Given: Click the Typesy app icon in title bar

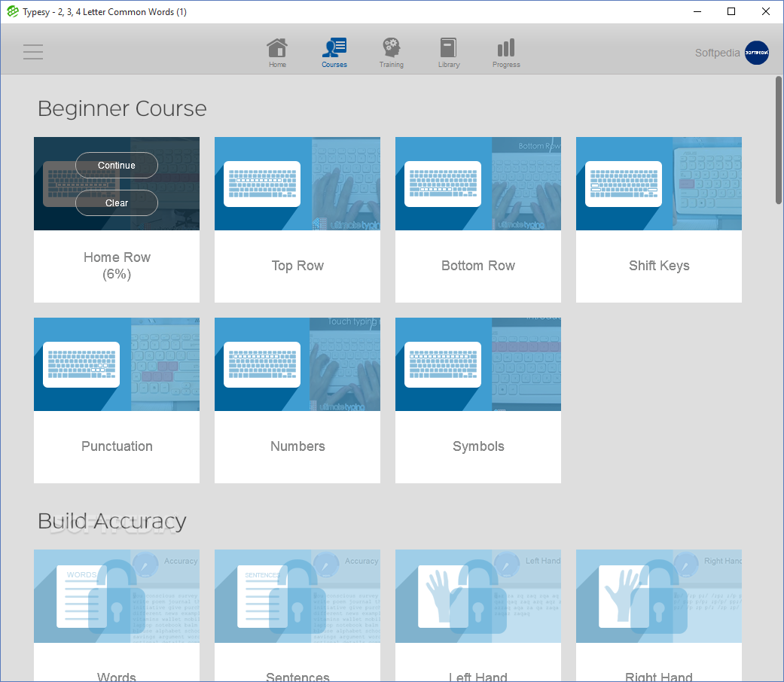Looking at the screenshot, I should 13,11.
